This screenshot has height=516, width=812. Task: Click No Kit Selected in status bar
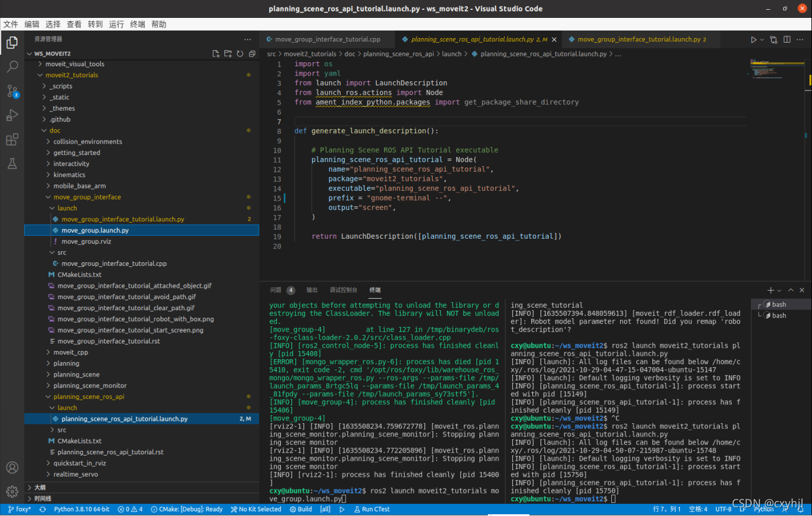click(256, 510)
